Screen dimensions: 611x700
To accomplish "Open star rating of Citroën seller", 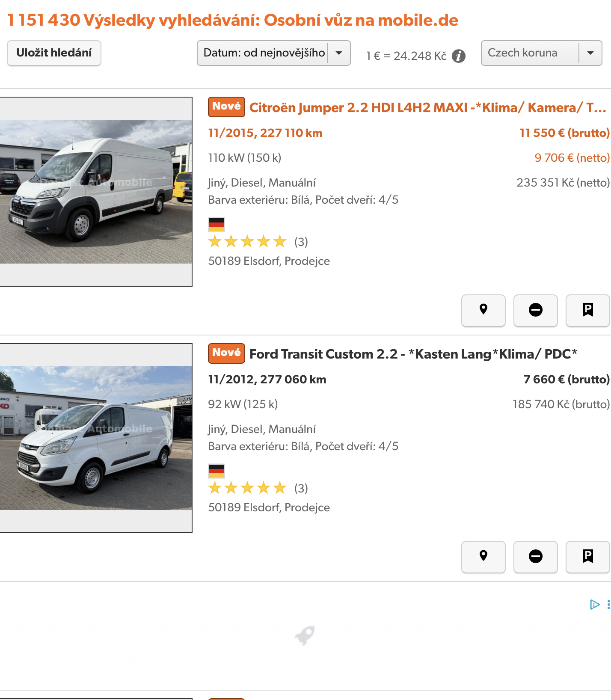I will [247, 242].
